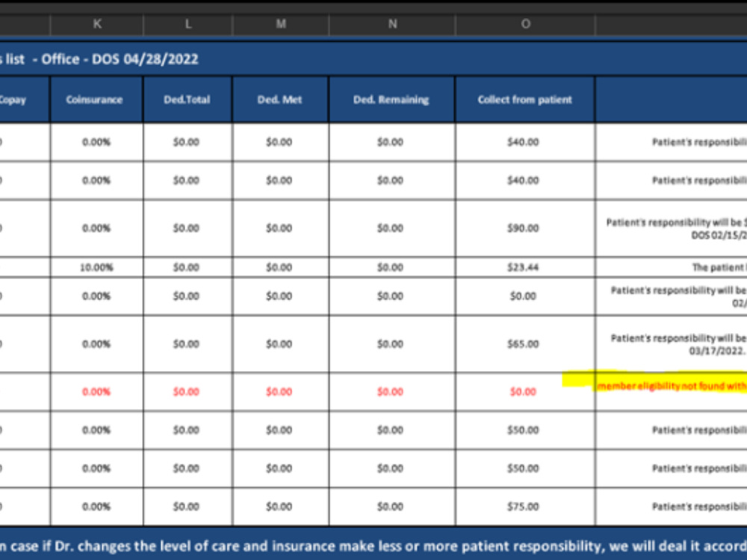The image size is (747, 560).
Task: Select the red $0.00 Ded. Remaining cell
Action: click(392, 391)
